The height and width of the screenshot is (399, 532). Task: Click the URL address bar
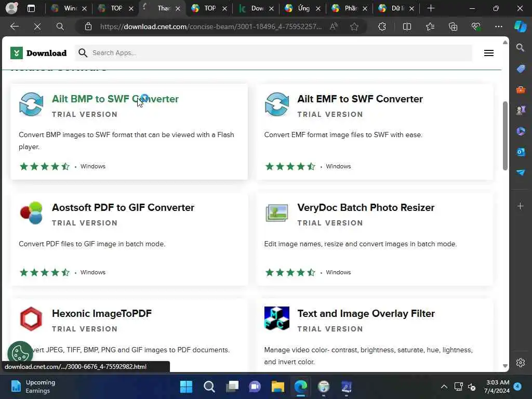pos(211,26)
